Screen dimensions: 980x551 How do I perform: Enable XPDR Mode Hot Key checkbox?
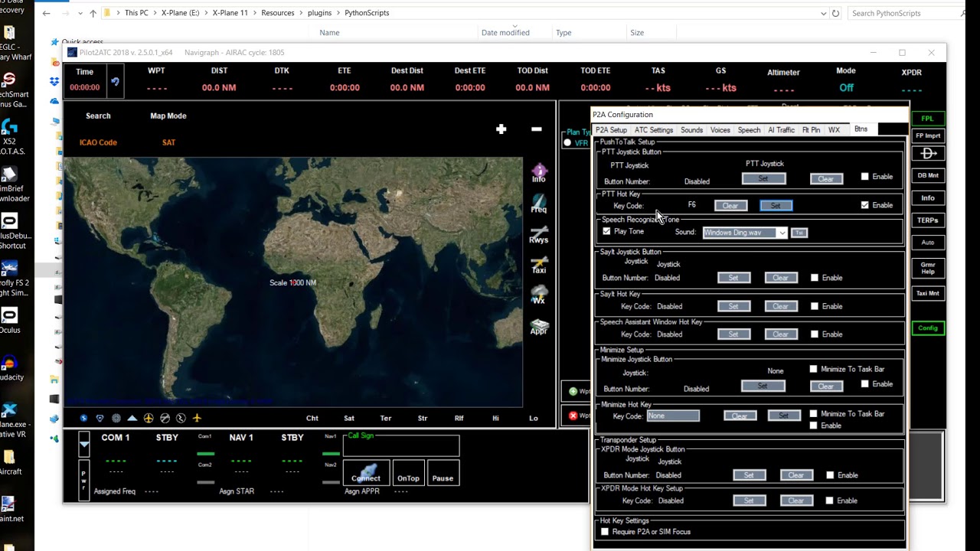click(829, 500)
